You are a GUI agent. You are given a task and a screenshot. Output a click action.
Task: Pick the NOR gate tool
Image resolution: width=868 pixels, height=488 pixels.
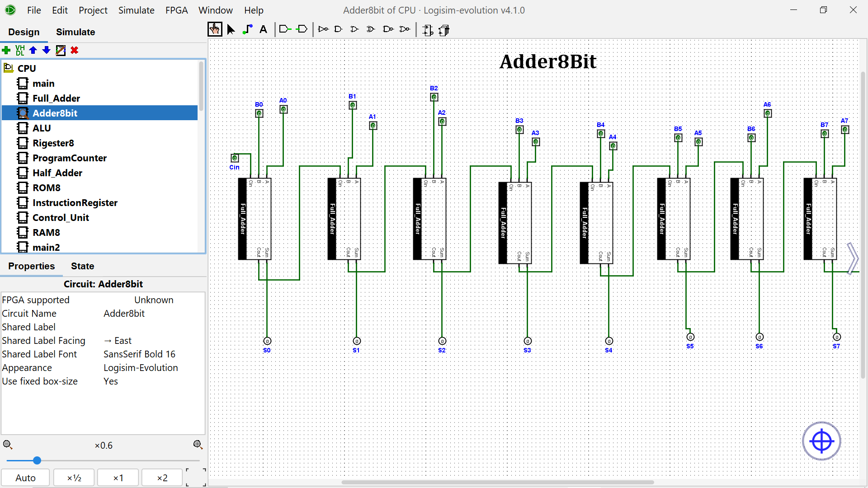(x=405, y=29)
